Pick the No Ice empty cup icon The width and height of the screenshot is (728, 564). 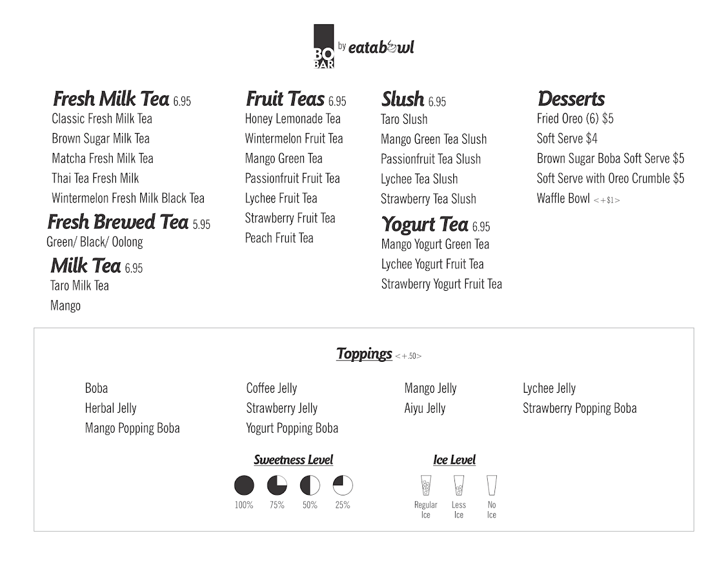491,485
